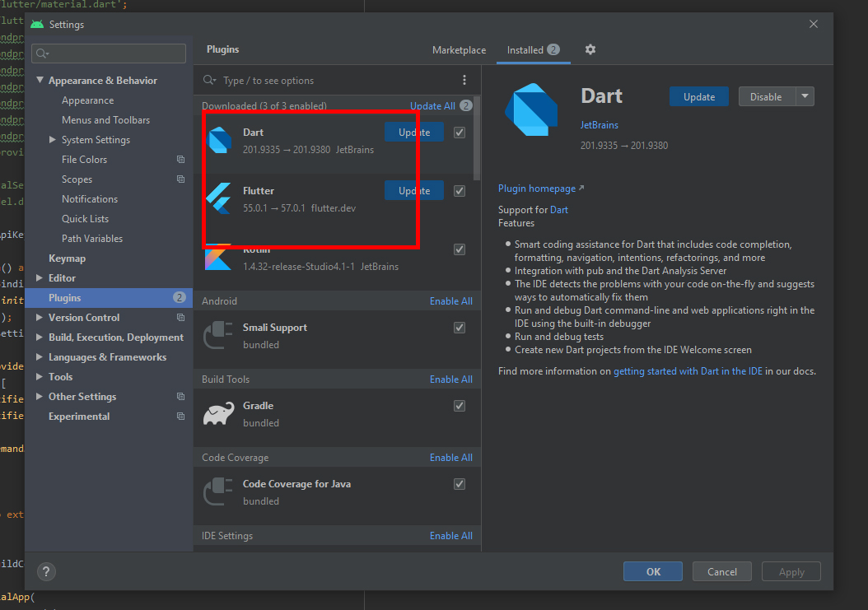Image resolution: width=868 pixels, height=610 pixels.
Task: Expand the Version Control settings node
Action: tap(40, 318)
